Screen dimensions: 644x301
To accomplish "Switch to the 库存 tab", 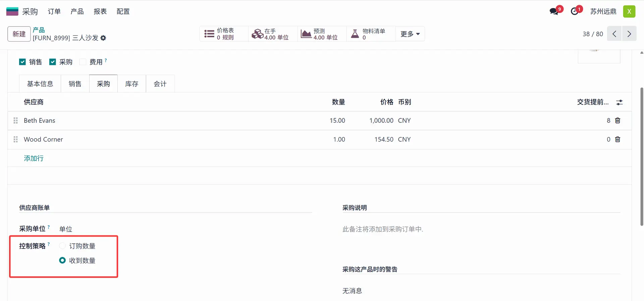I will [131, 84].
